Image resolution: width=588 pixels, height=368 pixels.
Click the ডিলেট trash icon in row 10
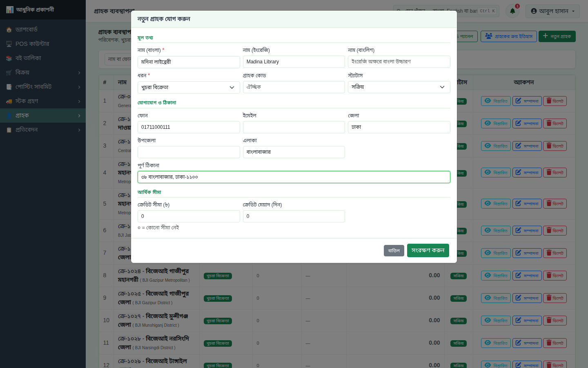coord(549,321)
